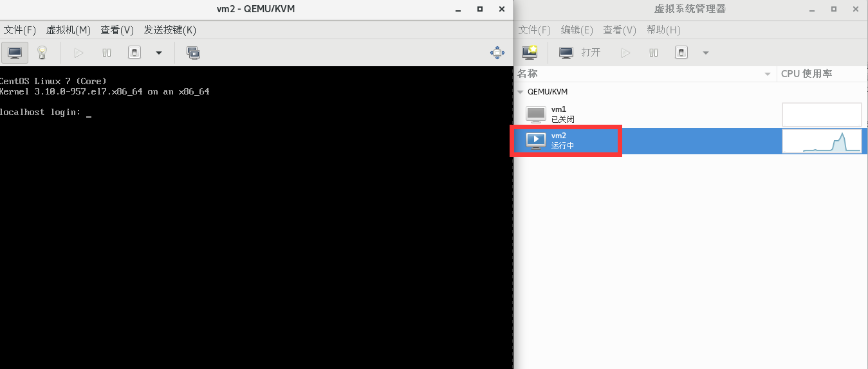The width and height of the screenshot is (868, 369).
Task: Click the 打开 button in manager toolbar
Action: coord(580,53)
